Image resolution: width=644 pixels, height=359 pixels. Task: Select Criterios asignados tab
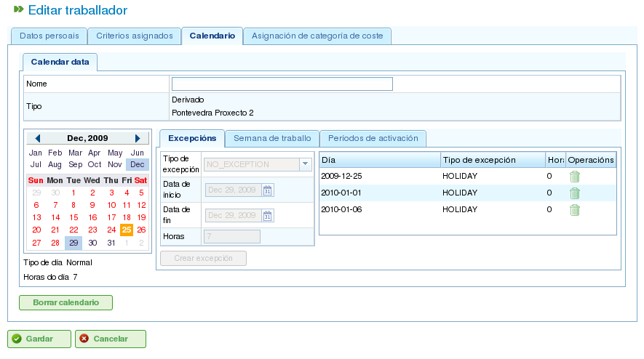[134, 36]
